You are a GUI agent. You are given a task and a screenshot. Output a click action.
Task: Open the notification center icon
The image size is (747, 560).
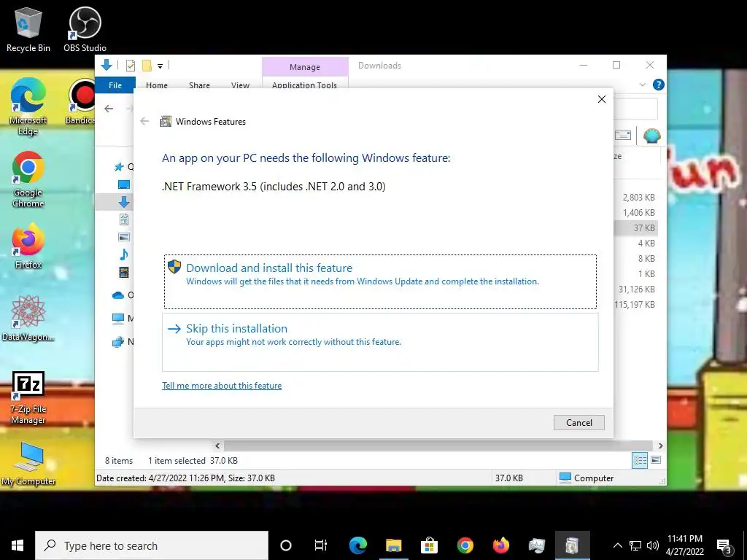[724, 546]
